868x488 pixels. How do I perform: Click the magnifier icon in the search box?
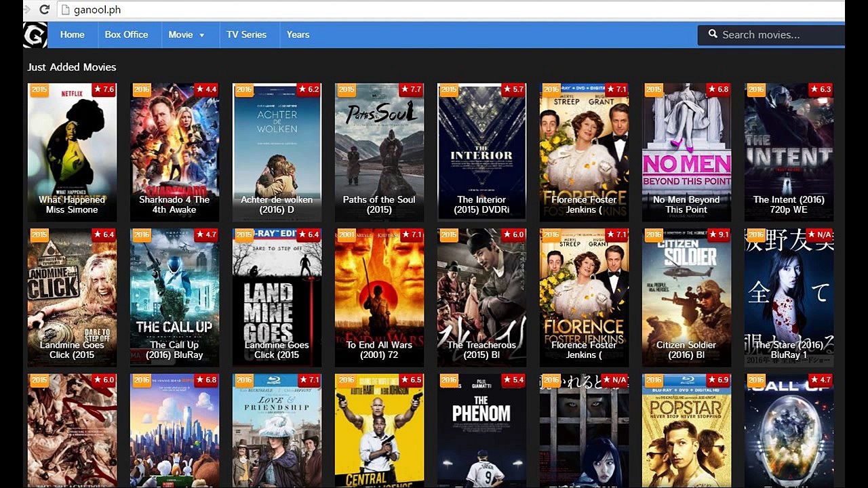713,34
